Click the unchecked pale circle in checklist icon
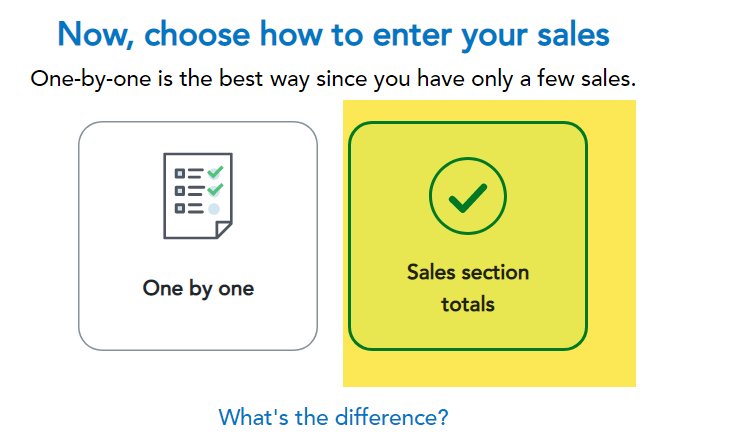Screen dimensions: 743x446 click(x=214, y=209)
